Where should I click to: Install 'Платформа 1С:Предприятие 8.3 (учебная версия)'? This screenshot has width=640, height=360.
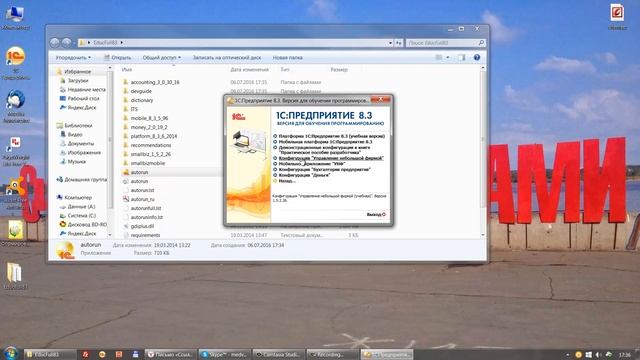tap(331, 136)
